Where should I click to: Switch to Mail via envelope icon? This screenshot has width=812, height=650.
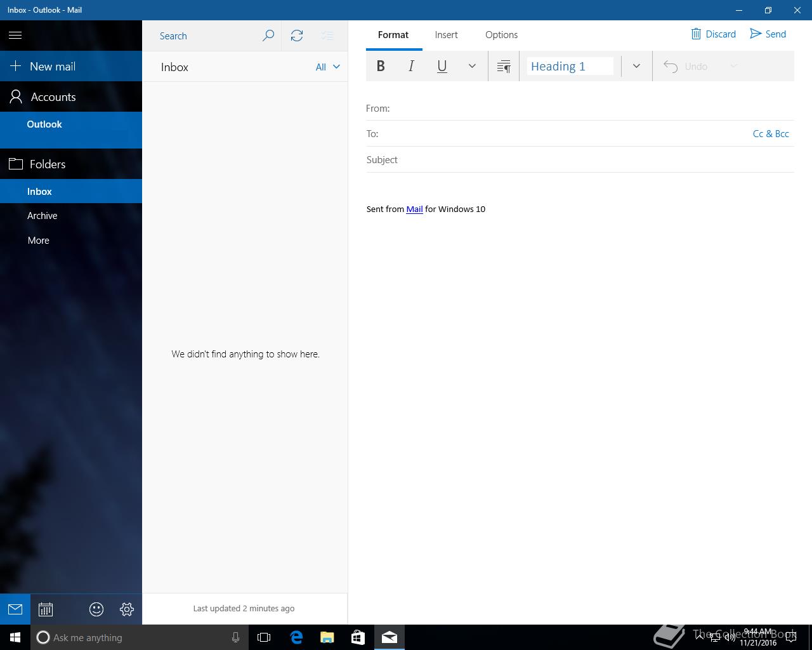(x=15, y=609)
